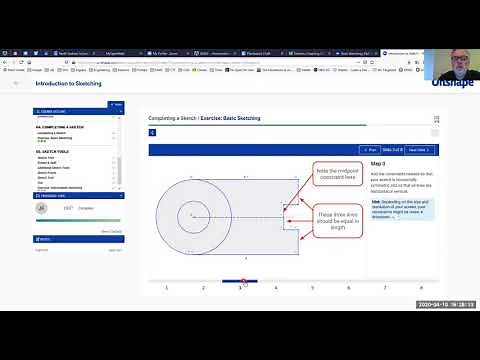Image resolution: width=480 pixels, height=360 pixels.
Task: Click the browser Home icon
Action: 29,62
